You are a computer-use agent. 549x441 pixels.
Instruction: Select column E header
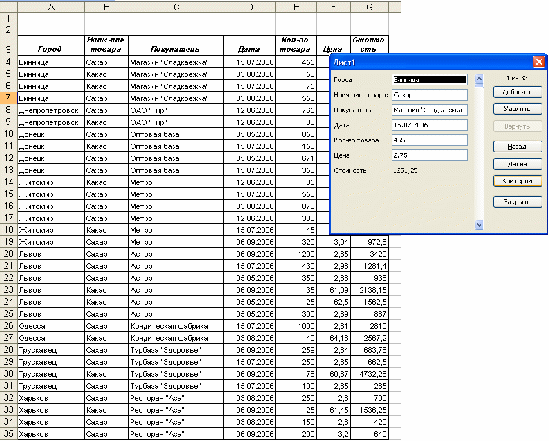coord(296,7)
